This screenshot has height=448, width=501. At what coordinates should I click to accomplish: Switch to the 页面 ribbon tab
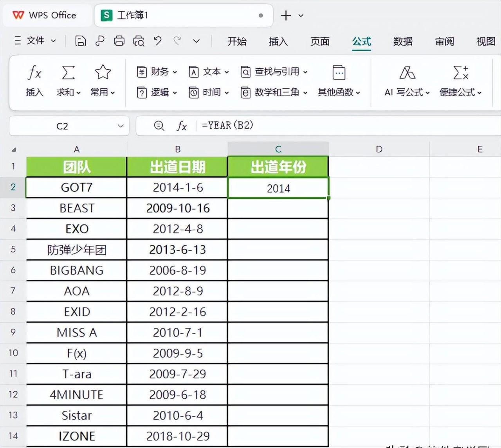320,41
